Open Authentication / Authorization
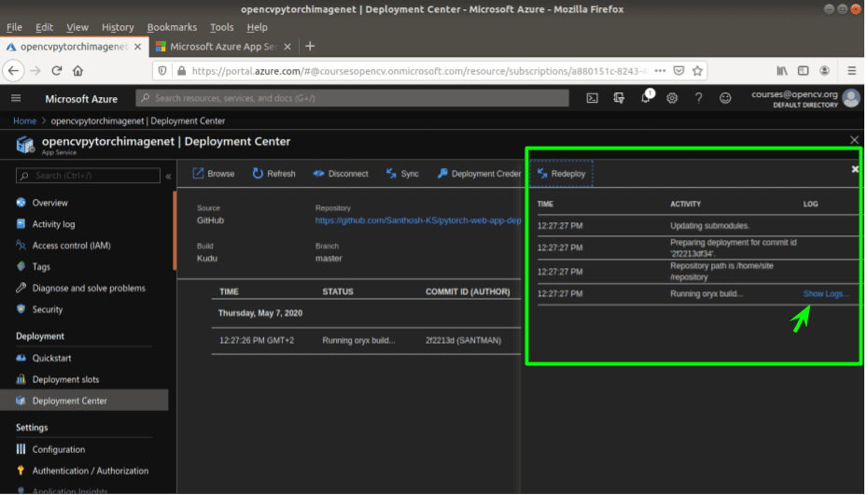The height and width of the screenshot is (495, 868). click(x=91, y=472)
